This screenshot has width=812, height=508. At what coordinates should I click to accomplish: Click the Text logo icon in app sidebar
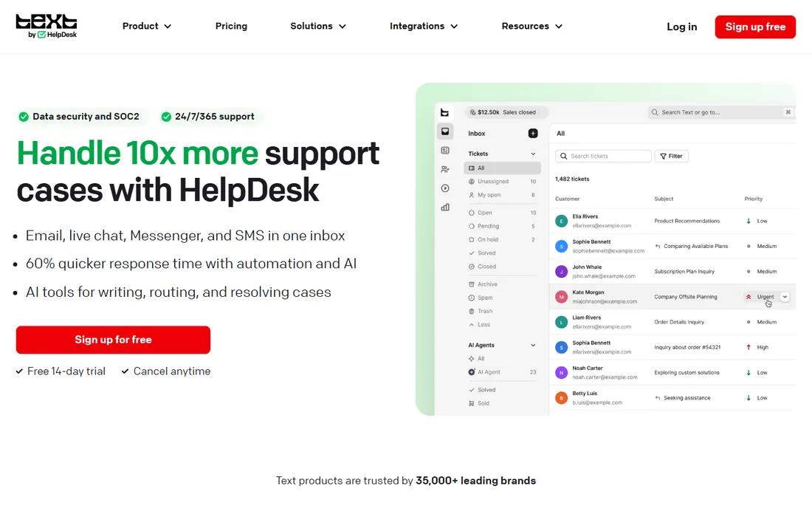[x=445, y=112]
